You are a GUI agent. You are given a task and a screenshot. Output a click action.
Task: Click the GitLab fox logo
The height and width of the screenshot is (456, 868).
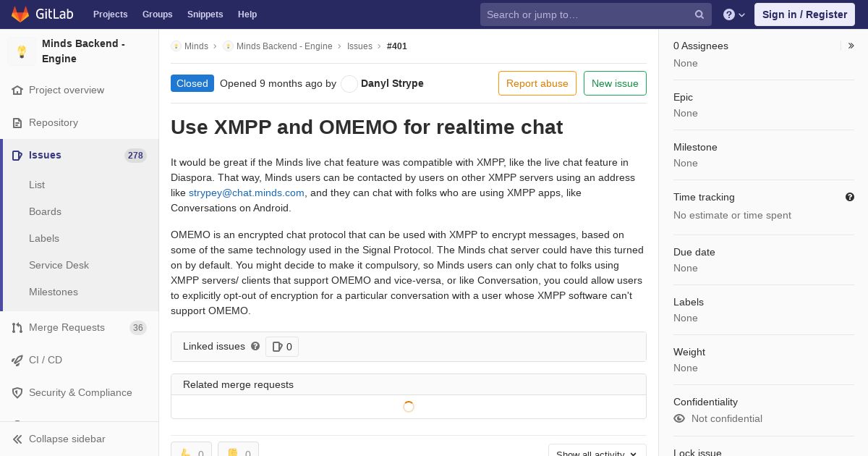click(x=20, y=14)
